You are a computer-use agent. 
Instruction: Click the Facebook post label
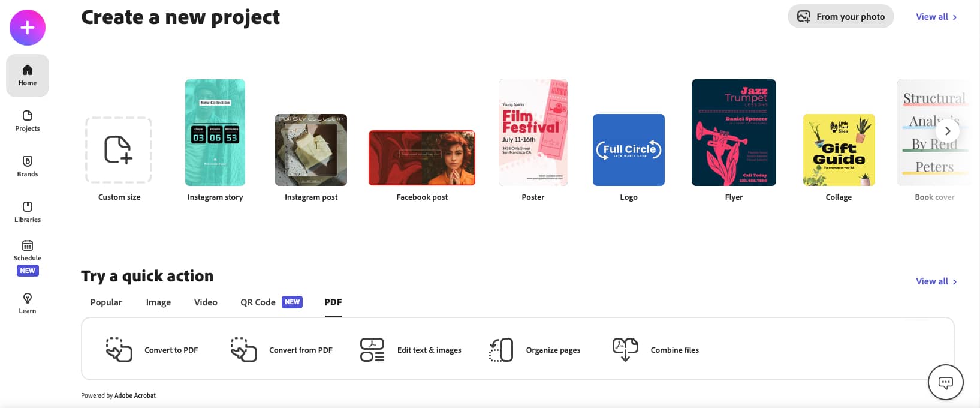click(422, 197)
